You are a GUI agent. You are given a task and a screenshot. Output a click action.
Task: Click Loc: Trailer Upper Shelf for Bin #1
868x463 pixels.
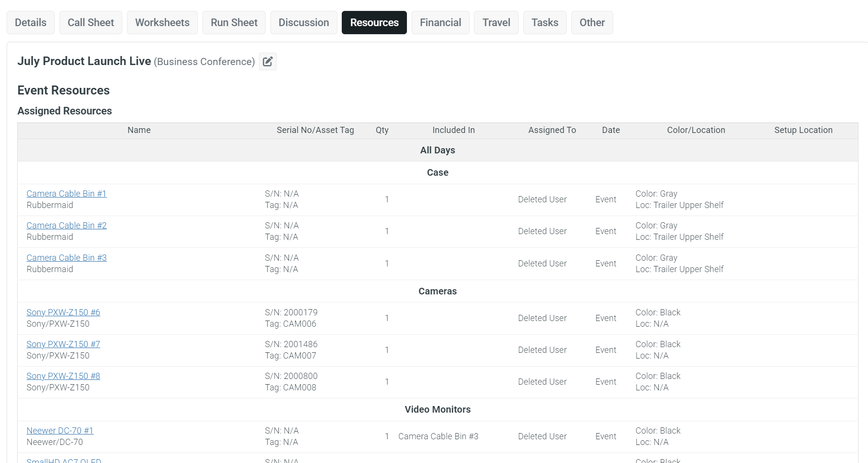679,205
